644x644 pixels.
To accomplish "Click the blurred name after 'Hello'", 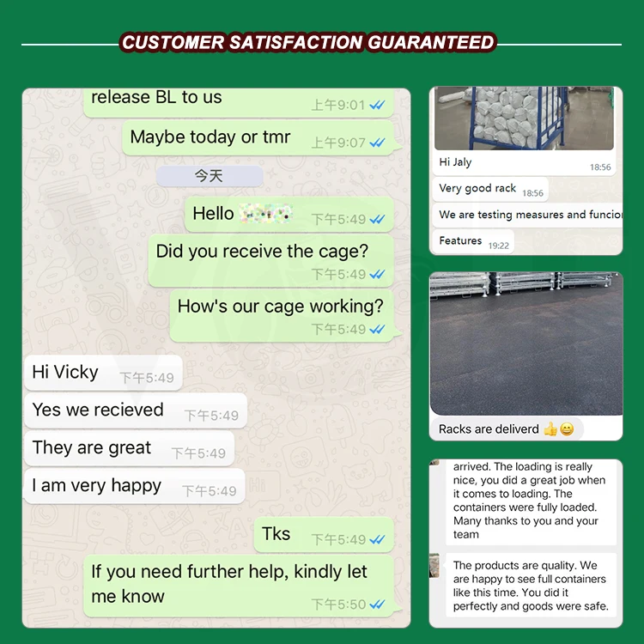I will point(265,214).
